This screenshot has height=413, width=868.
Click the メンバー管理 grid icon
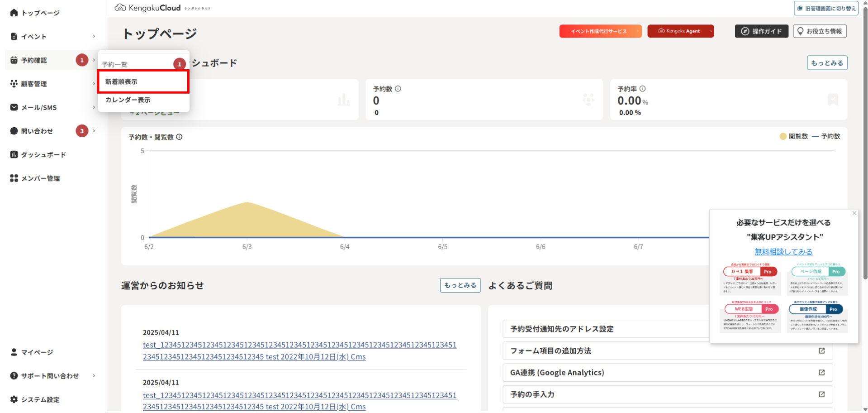(x=14, y=178)
